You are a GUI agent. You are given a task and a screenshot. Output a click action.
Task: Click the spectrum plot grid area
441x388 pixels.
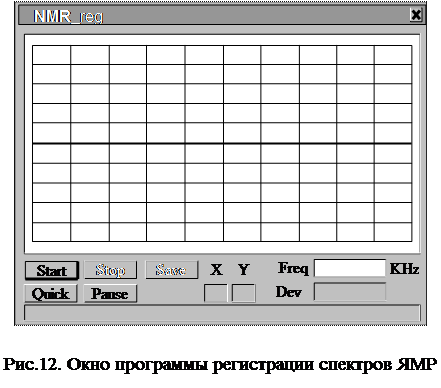[222, 144]
